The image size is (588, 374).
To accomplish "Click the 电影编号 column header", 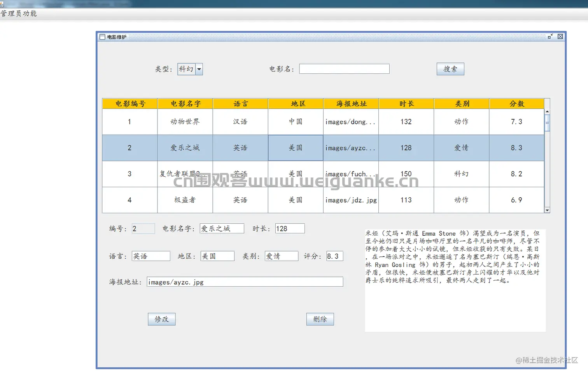I will pyautogui.click(x=130, y=104).
